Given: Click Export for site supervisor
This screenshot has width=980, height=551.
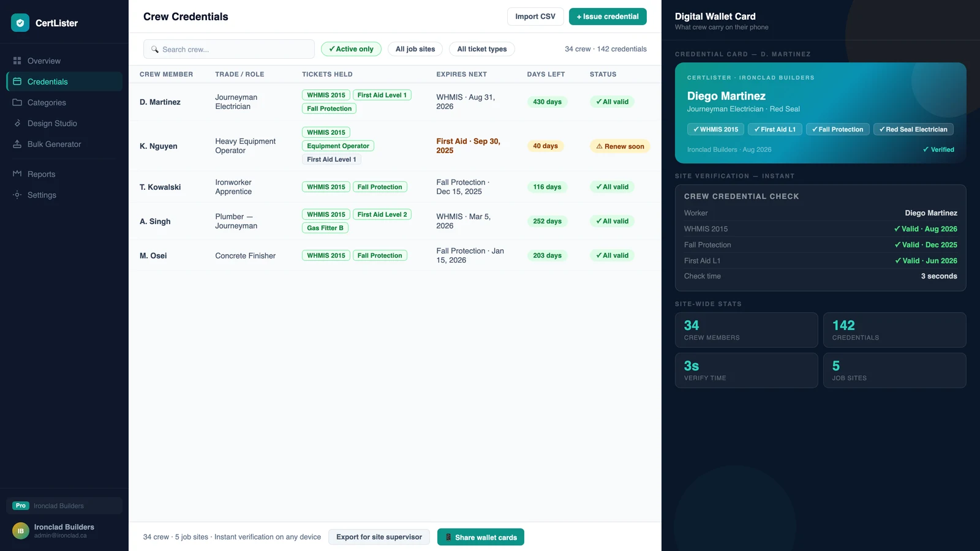Looking at the screenshot, I should click(379, 537).
